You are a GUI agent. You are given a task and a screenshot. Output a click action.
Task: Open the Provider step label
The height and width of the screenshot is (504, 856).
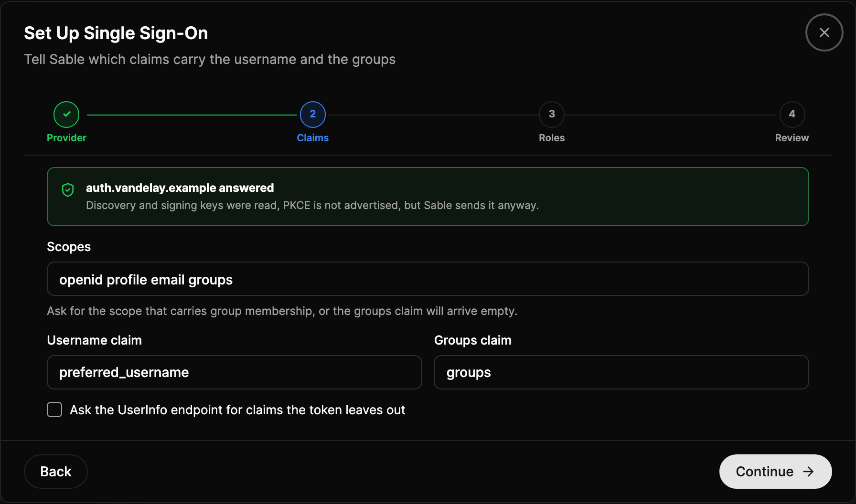(x=66, y=138)
